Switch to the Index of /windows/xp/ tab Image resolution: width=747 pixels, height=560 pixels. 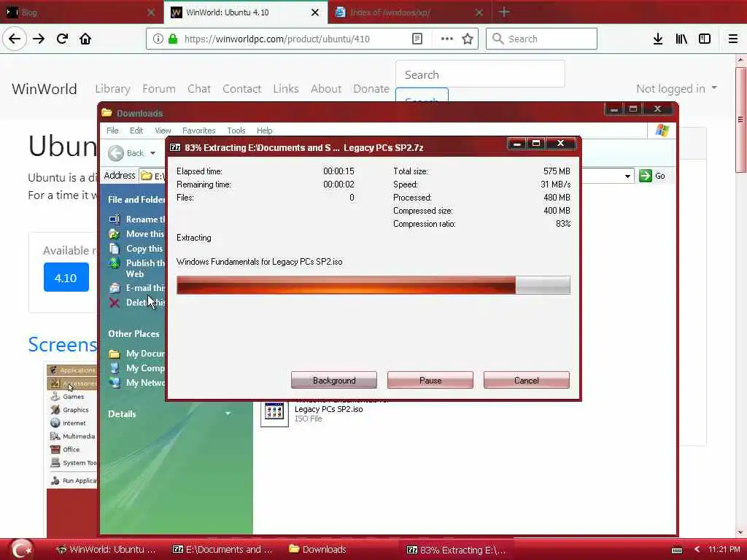click(409, 12)
